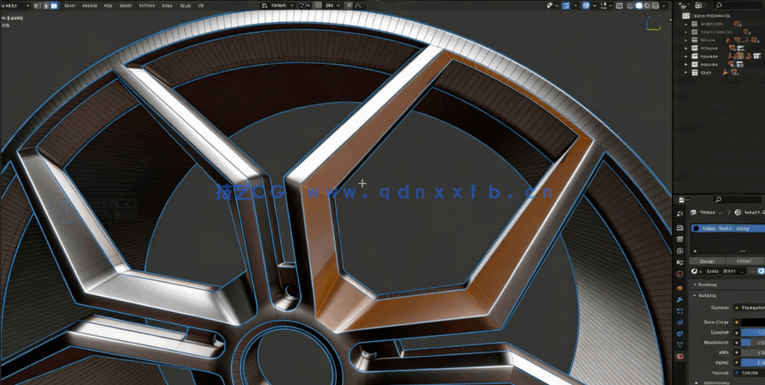Open the Surface shader selector

coord(749,307)
